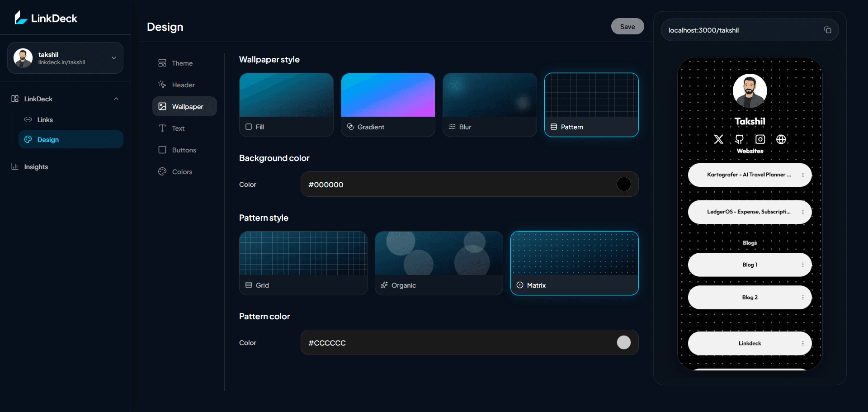The image size is (868, 412).
Task: Choose the Matrix pattern style
Action: (x=575, y=263)
